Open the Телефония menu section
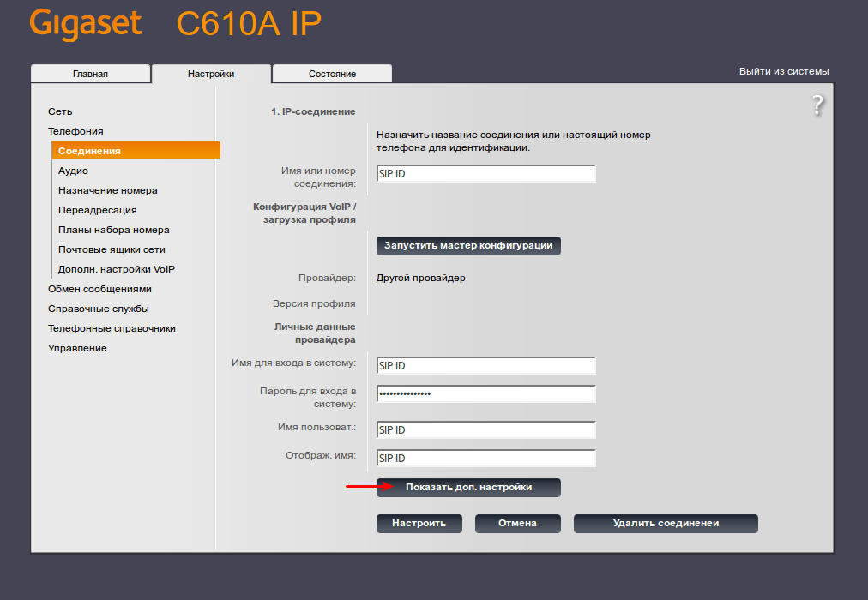Viewport: 868px width, 600px height. tap(75, 131)
